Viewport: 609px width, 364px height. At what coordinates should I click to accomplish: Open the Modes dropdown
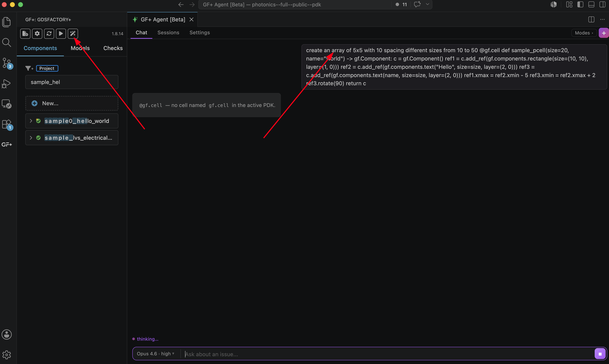tap(584, 33)
